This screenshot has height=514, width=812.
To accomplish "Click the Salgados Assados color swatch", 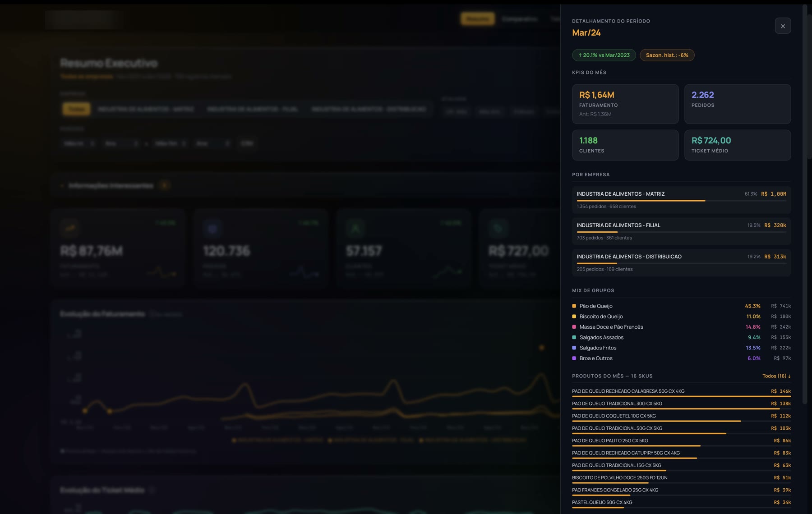I will coord(574,337).
